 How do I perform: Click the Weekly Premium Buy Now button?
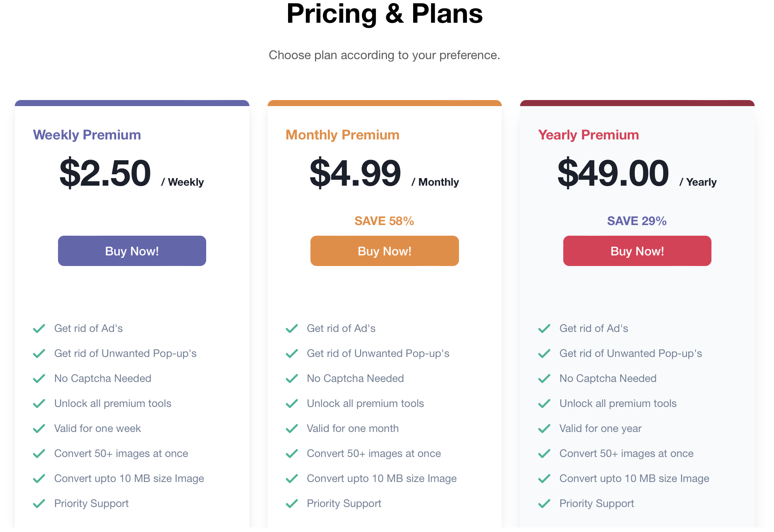click(132, 251)
